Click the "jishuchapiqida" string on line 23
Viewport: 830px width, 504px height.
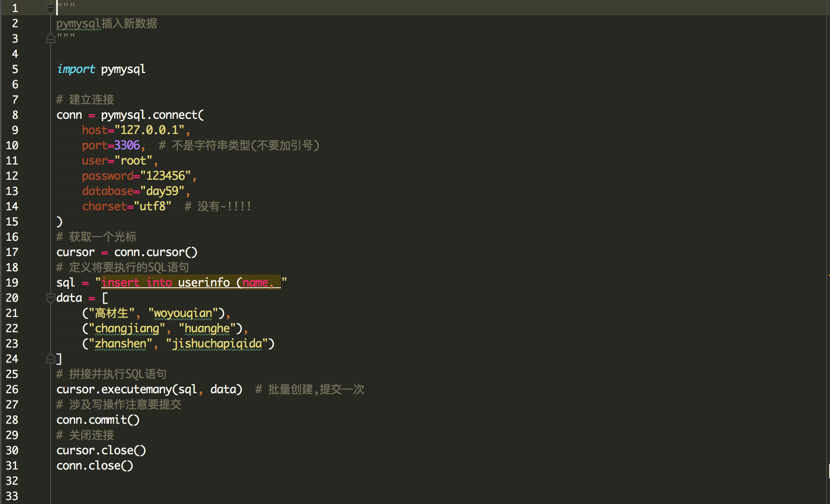[x=217, y=343]
